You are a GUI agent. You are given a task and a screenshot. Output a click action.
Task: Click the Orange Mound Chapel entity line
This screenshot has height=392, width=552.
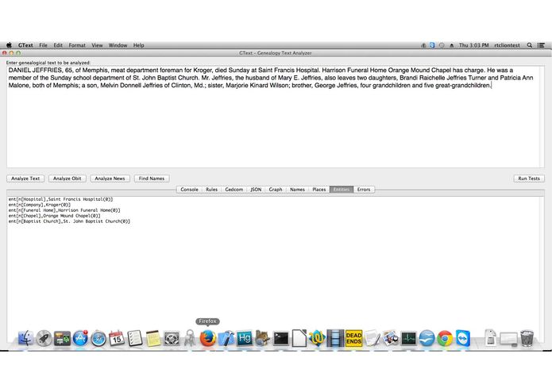[x=54, y=216]
